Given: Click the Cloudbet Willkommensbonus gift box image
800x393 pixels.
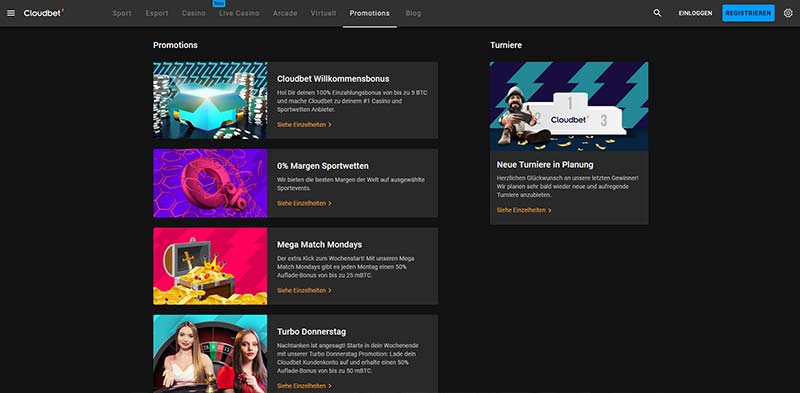Looking at the screenshot, I should point(210,101).
